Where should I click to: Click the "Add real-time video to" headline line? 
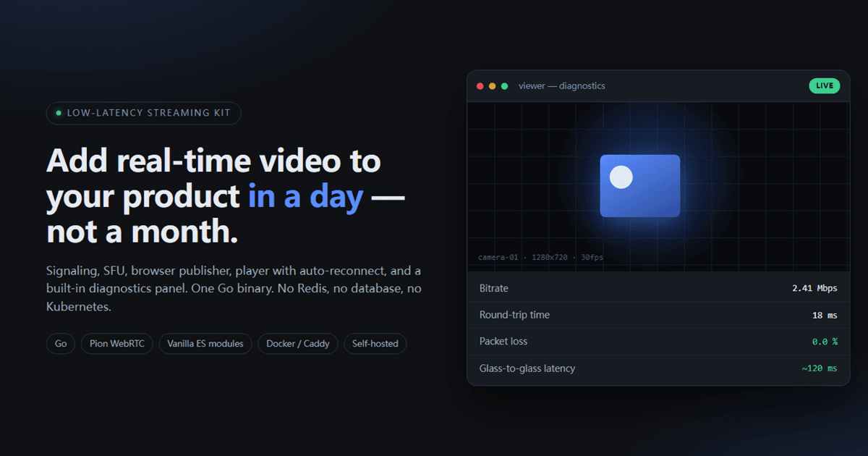213,160
